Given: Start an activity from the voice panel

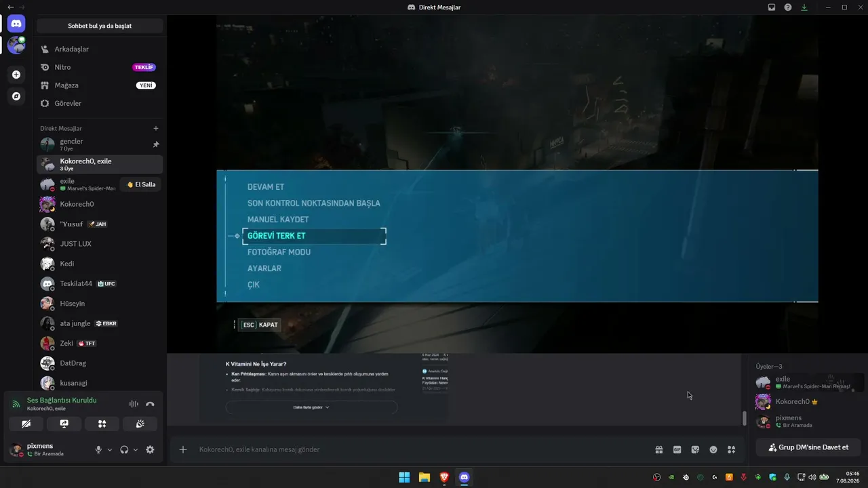Looking at the screenshot, I should point(102,424).
